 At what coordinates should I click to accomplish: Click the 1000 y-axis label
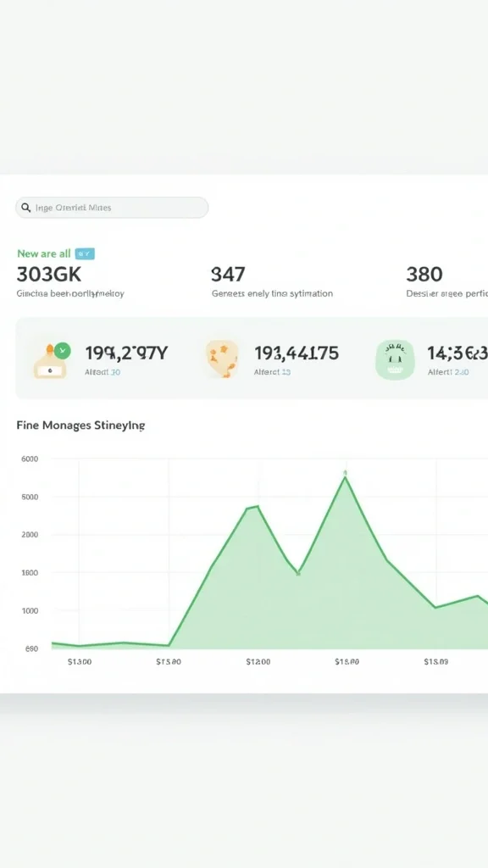30,610
